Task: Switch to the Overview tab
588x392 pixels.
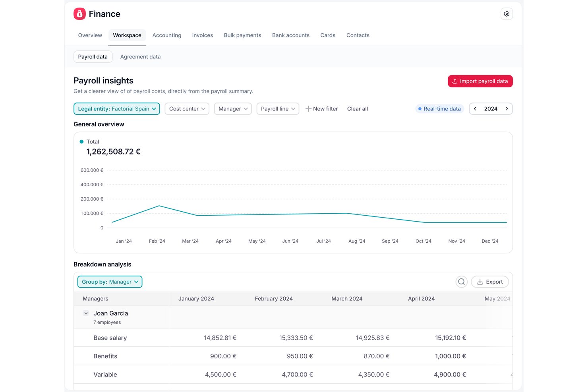Action: coord(90,35)
